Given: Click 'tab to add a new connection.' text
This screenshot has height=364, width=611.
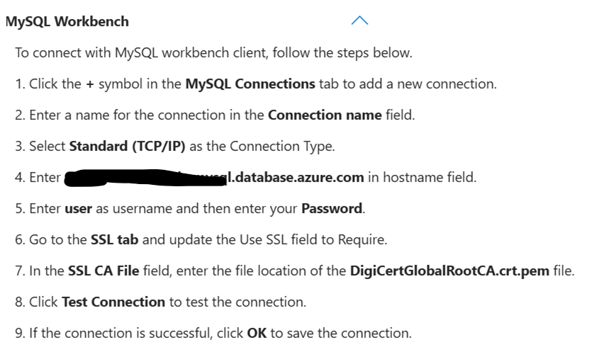Looking at the screenshot, I should 408,84.
